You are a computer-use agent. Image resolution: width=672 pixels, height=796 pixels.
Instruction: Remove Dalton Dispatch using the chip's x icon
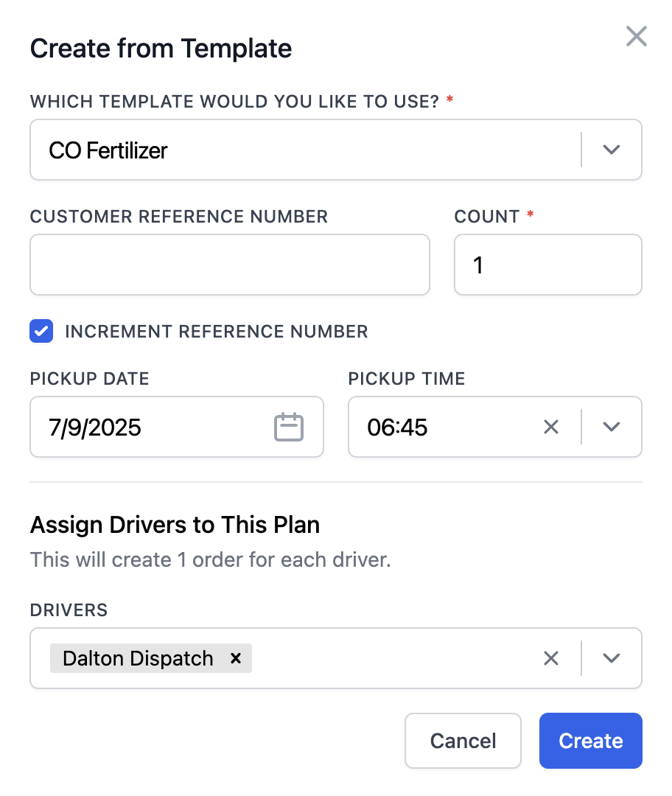click(236, 658)
